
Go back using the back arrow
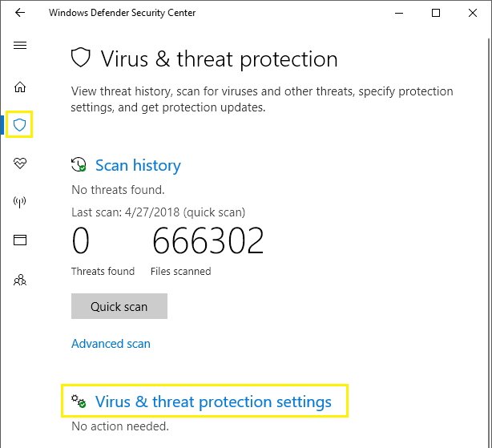20,13
